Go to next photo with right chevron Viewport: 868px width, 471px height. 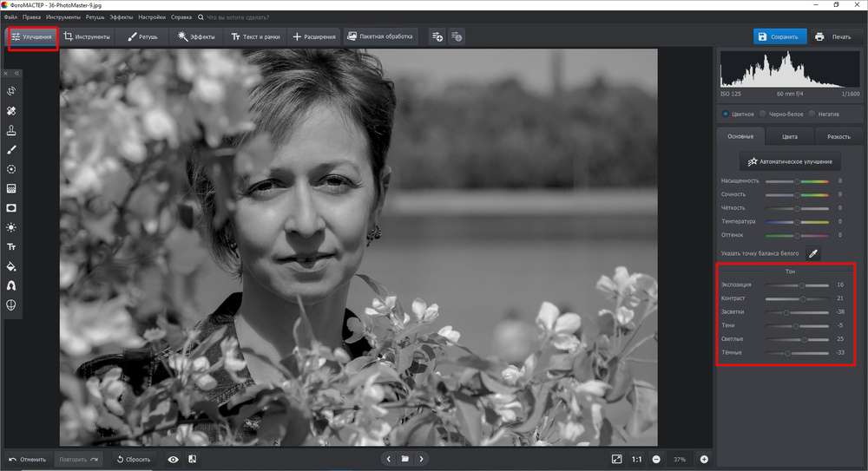[422, 459]
